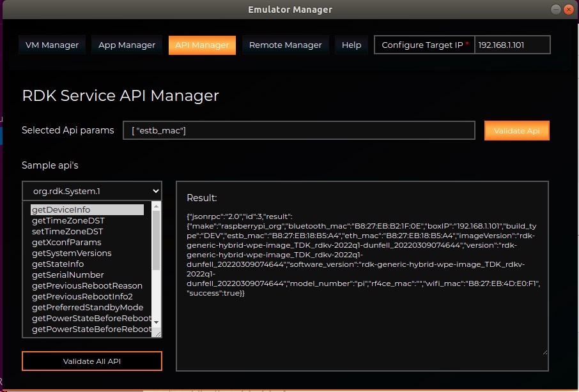Image resolution: width=579 pixels, height=392 pixels.
Task: Click the Result box resize handle
Action: point(544,351)
